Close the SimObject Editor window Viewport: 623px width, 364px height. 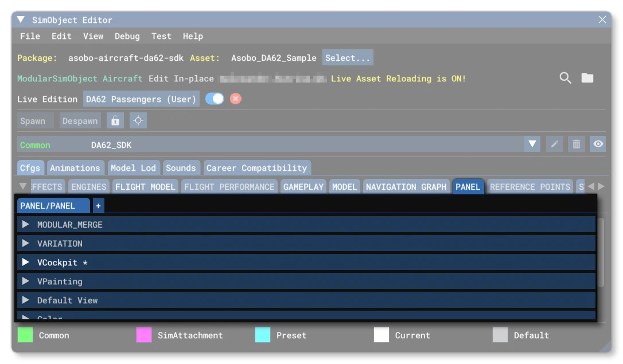pyautogui.click(x=602, y=19)
